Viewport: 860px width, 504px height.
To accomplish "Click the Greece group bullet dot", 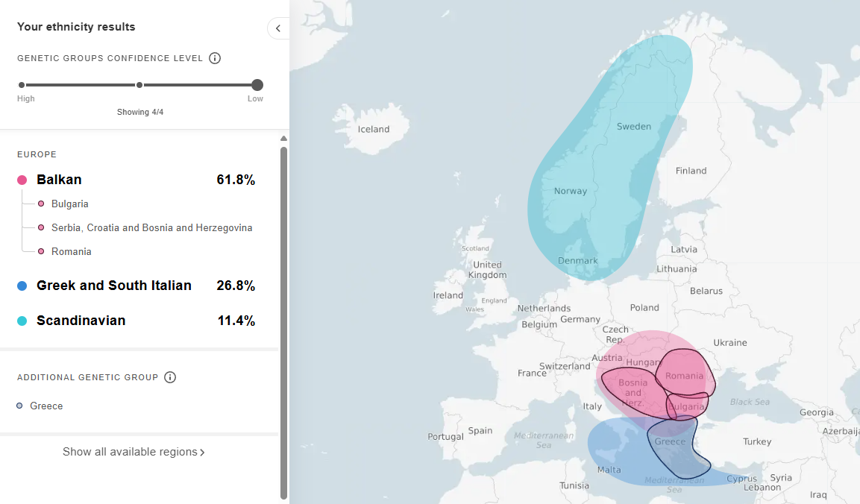I will (19, 406).
